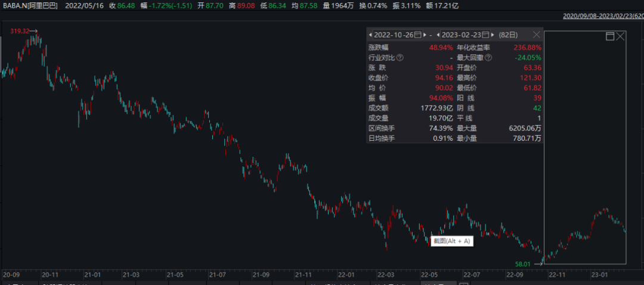Click the 21-01 label on time axis
The image size is (644, 285).
coord(92,275)
